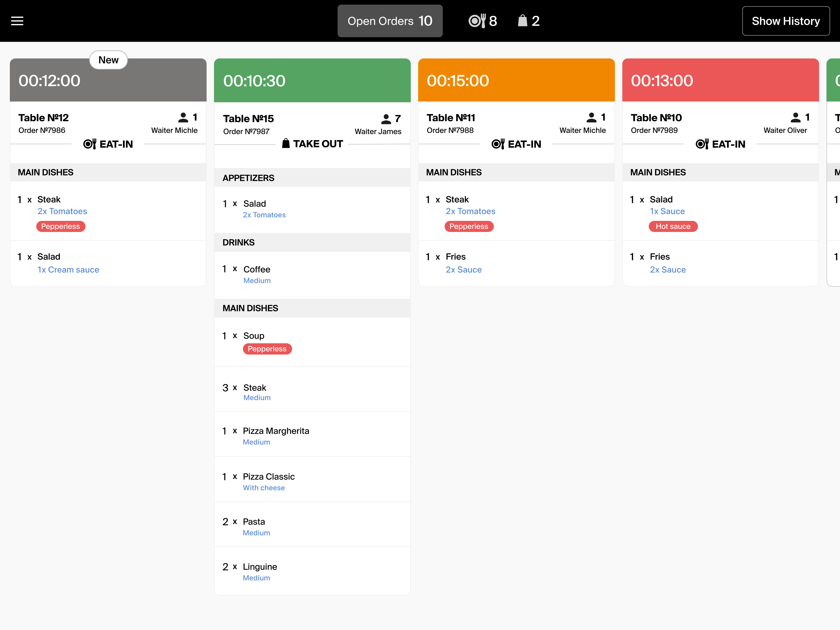
Task: Select the red 00:13:00 timer header
Action: (720, 80)
